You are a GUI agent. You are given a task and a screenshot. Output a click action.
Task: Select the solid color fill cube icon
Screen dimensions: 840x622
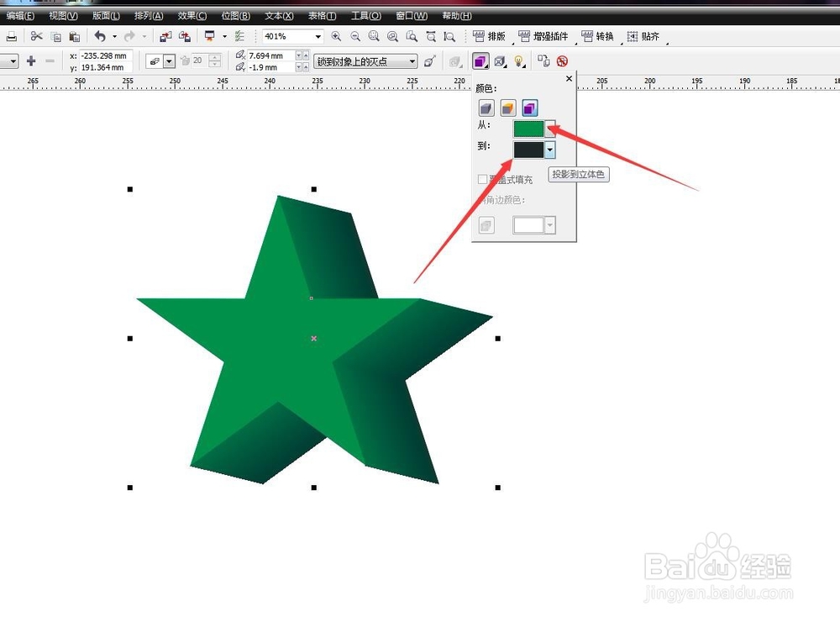point(508,108)
